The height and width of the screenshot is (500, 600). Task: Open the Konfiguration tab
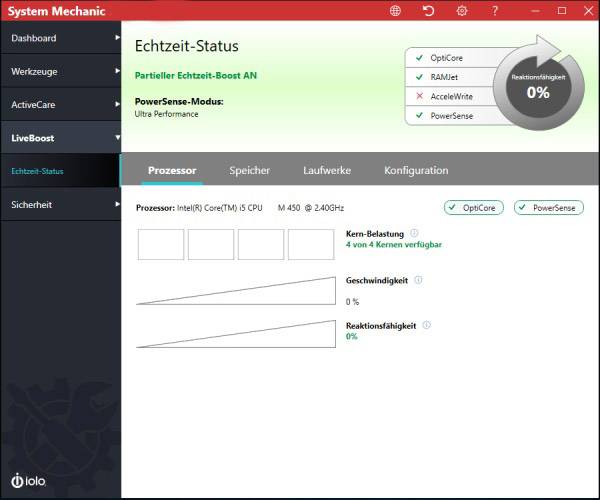pyautogui.click(x=416, y=170)
